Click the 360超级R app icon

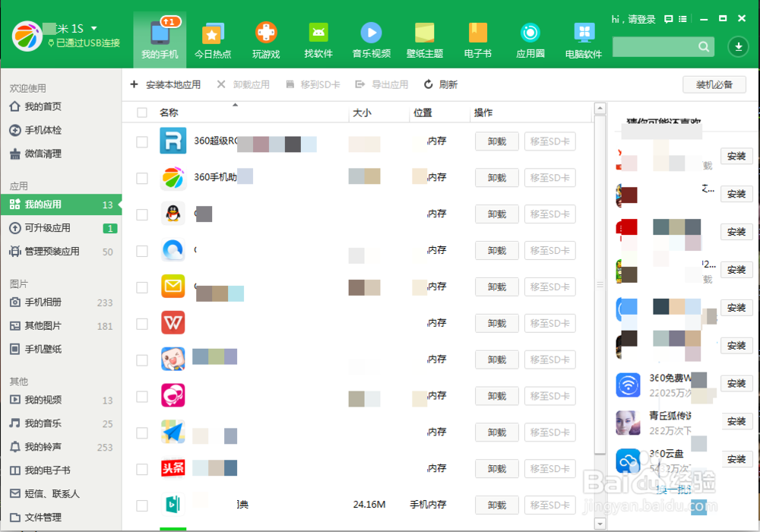(173, 141)
